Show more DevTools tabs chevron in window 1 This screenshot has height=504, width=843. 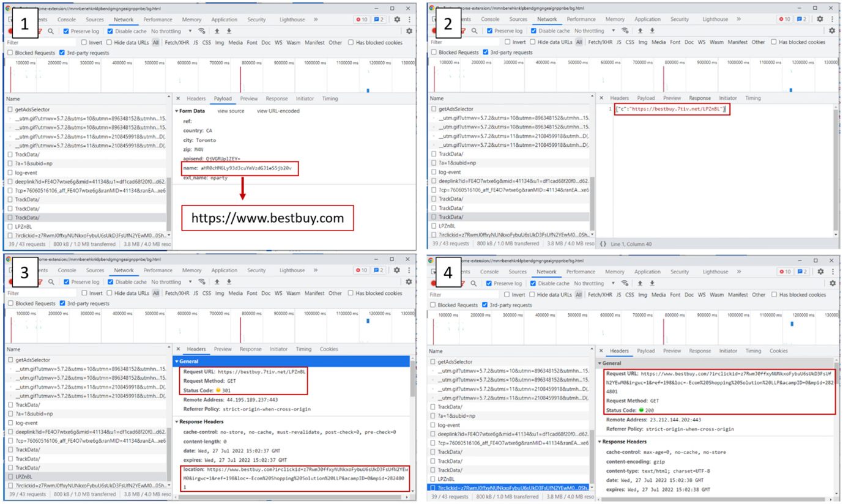316,20
